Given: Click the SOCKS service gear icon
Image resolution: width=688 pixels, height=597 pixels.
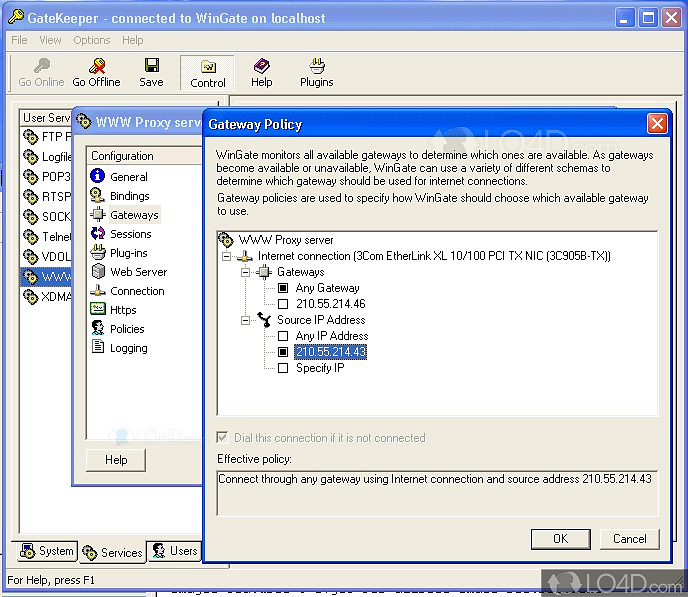Looking at the screenshot, I should pyautogui.click(x=31, y=217).
